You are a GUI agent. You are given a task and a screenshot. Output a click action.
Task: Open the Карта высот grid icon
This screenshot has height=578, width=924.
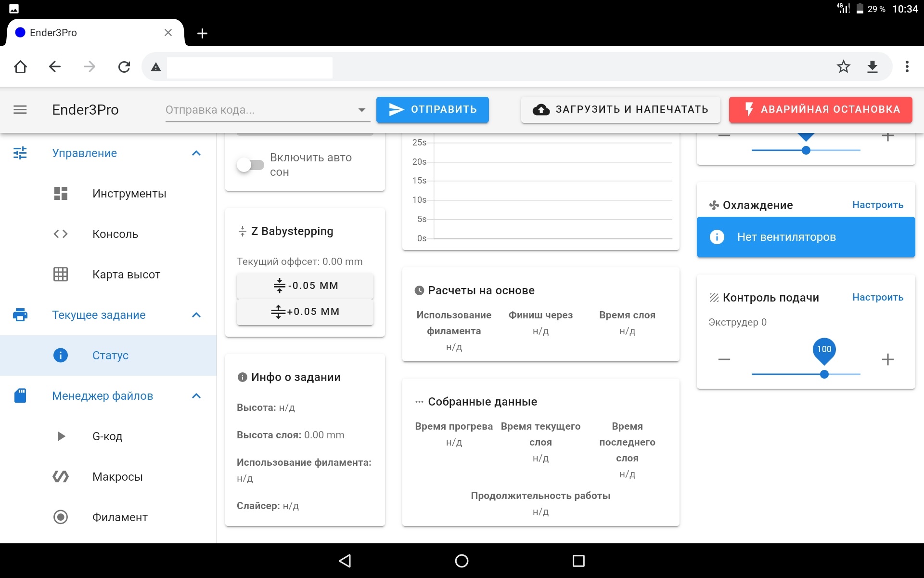click(61, 275)
